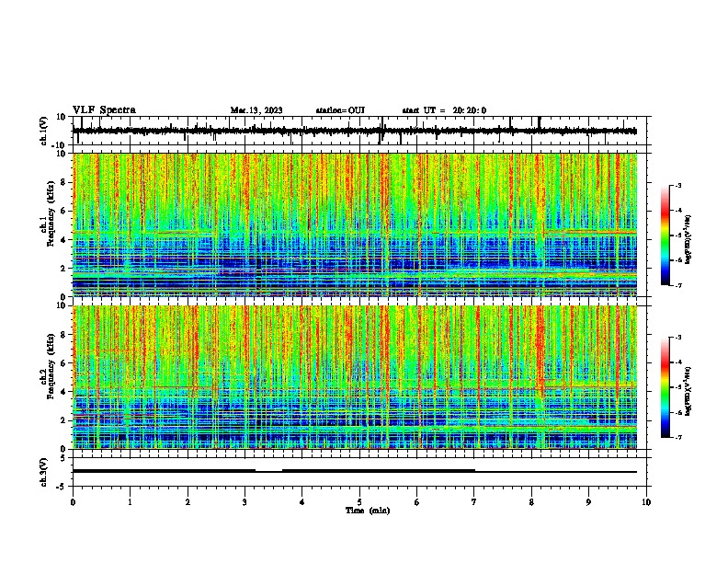
Task: Click the "-3" value on ch.1 color scale
Action: pos(677,185)
